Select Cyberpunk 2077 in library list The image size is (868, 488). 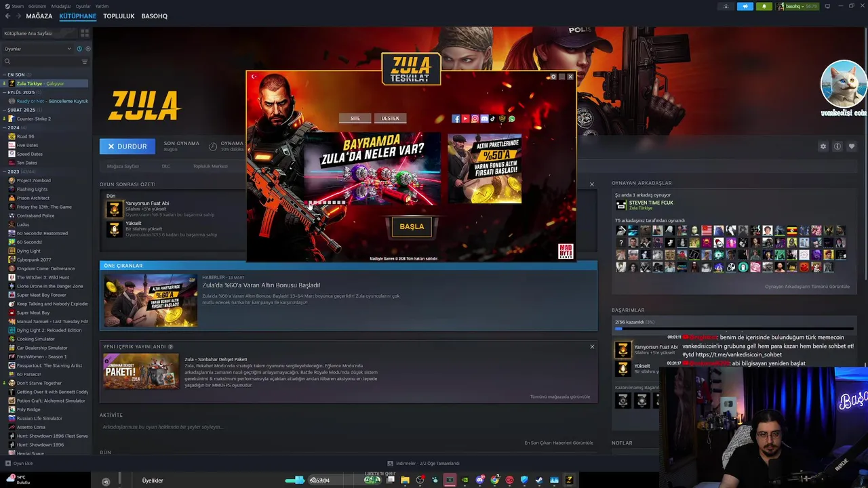click(34, 260)
